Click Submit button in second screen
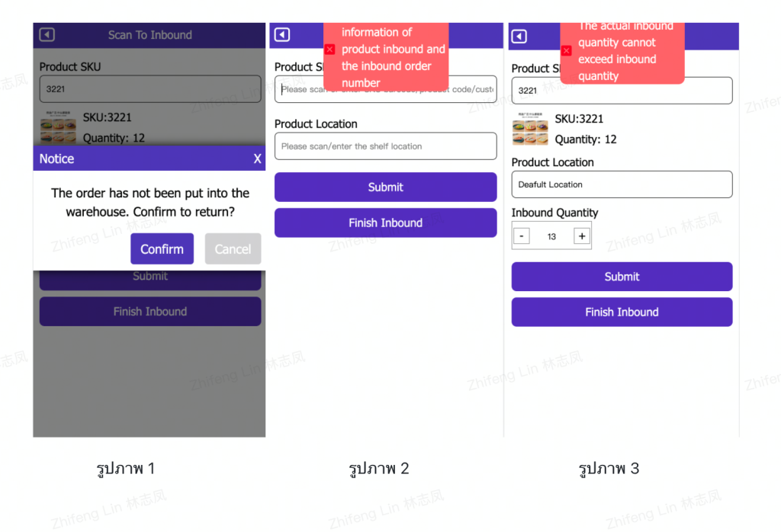 (x=385, y=187)
